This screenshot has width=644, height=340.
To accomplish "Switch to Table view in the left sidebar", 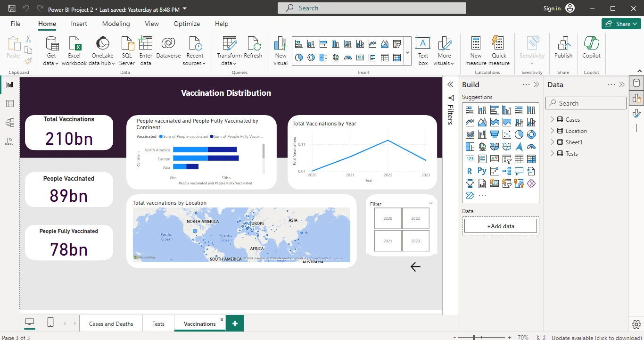I will [10, 104].
